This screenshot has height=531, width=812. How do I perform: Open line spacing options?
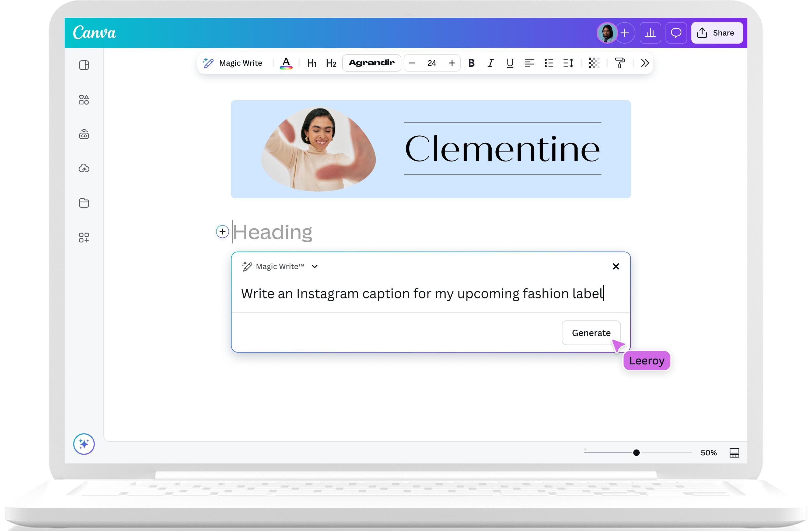[x=568, y=63]
